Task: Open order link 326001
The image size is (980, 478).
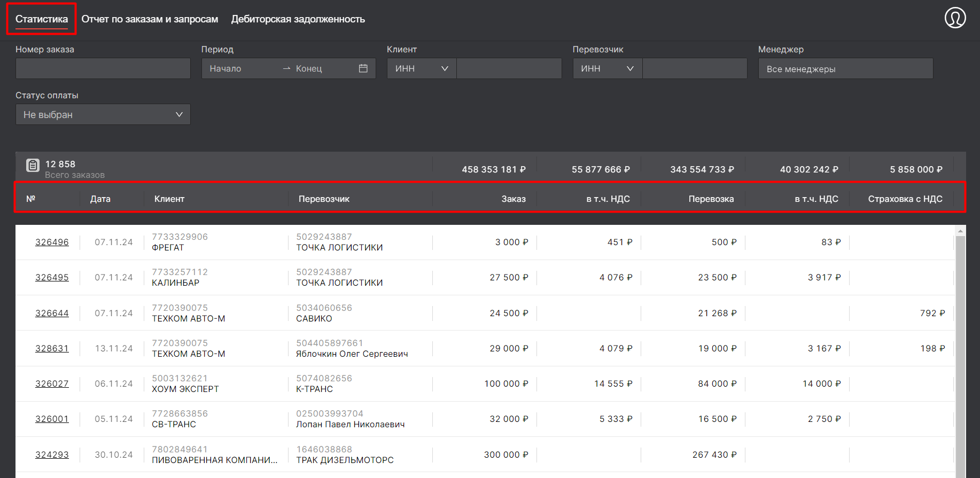Action: [x=52, y=419]
